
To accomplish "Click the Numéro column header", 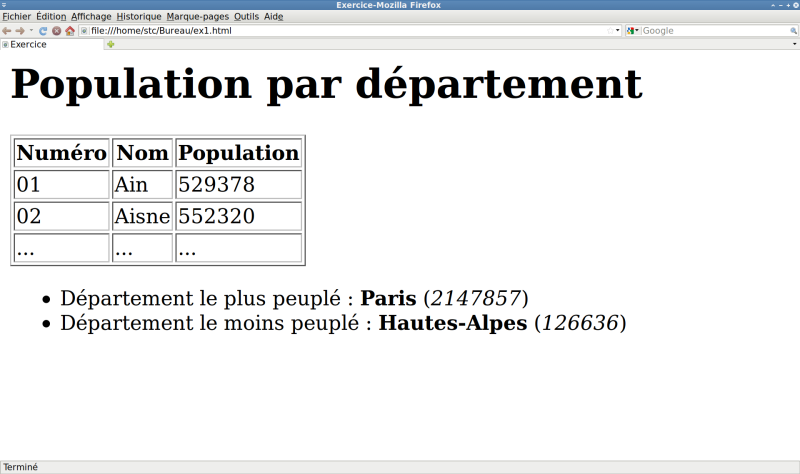I will [62, 153].
